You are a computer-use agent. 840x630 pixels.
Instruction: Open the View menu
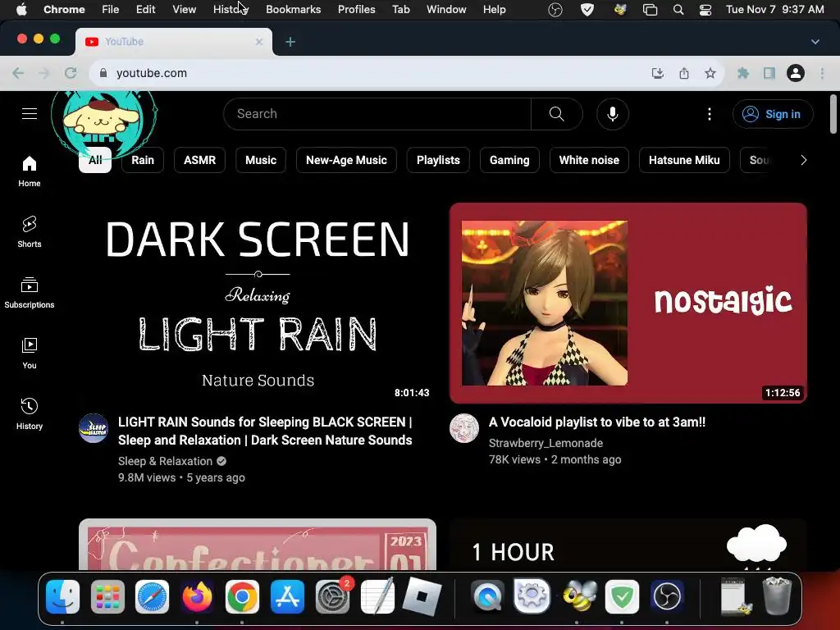[184, 10]
